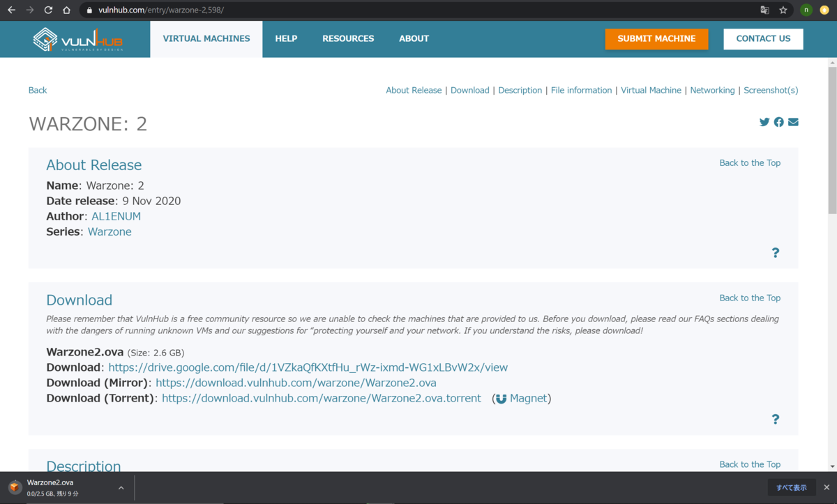Jump to the Download anchor link
837x504 pixels.
pos(470,90)
